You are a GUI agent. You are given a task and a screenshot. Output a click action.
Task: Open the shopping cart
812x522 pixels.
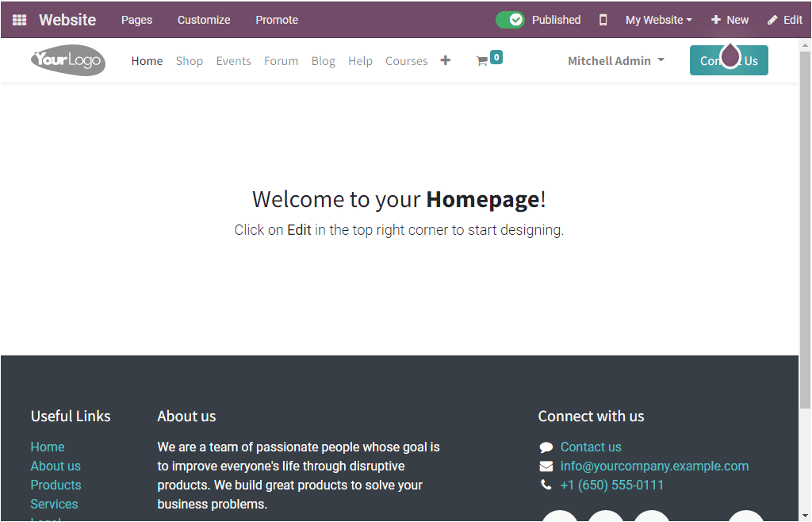coord(485,59)
